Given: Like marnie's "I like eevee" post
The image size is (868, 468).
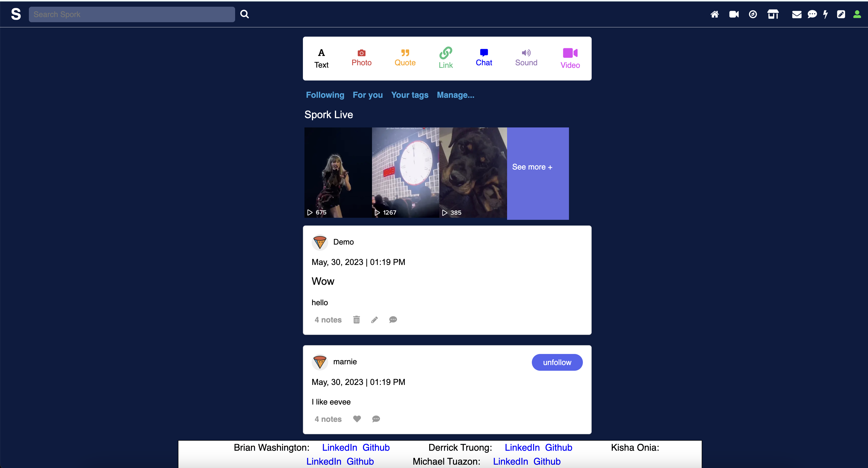Looking at the screenshot, I should 357,419.
